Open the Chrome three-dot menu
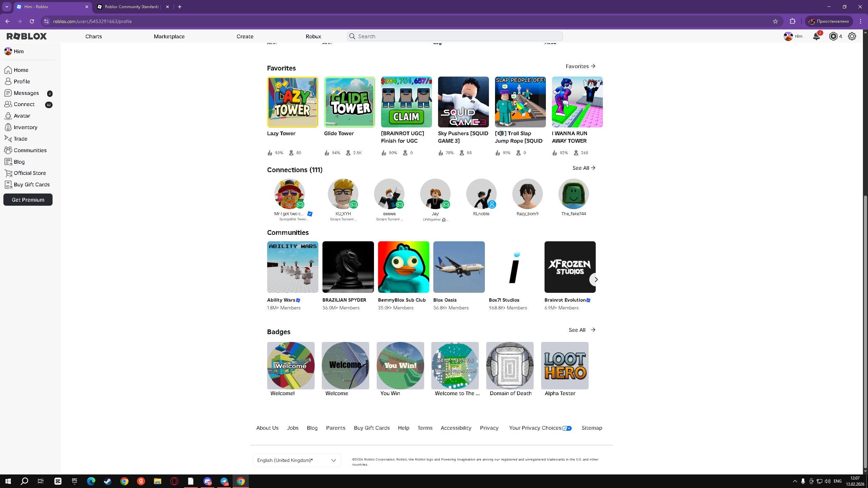 [861, 21]
